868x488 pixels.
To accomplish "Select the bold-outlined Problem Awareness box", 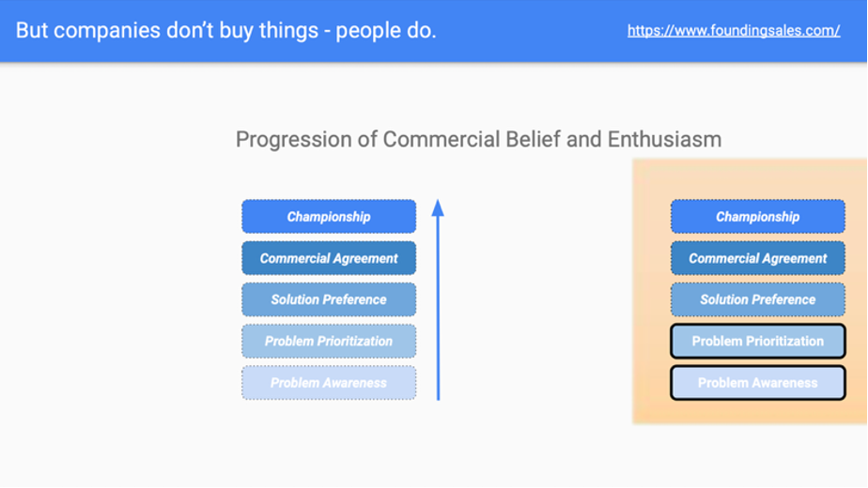I will click(x=757, y=383).
